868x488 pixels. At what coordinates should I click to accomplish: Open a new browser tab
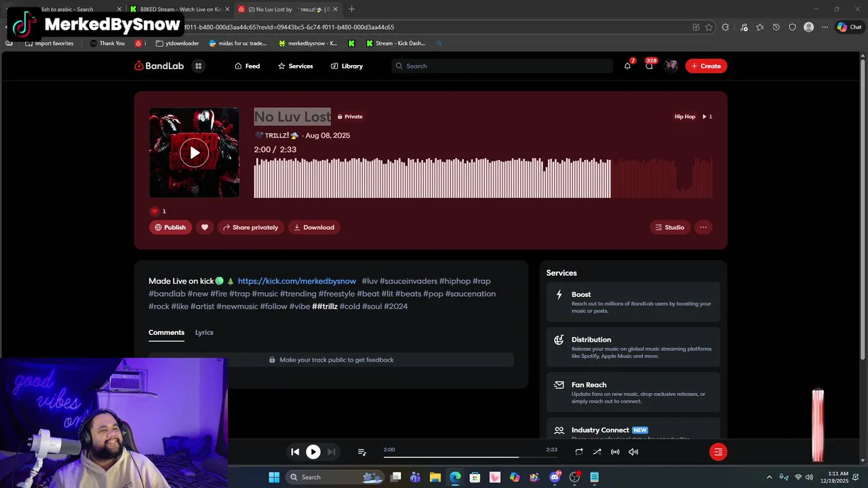pos(351,9)
